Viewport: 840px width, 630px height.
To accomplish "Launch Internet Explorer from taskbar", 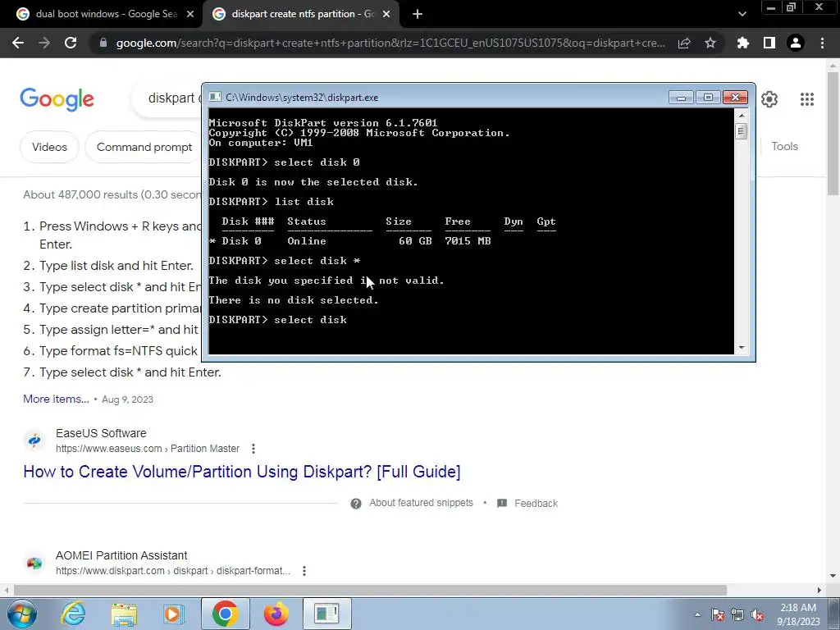I will click(x=73, y=614).
